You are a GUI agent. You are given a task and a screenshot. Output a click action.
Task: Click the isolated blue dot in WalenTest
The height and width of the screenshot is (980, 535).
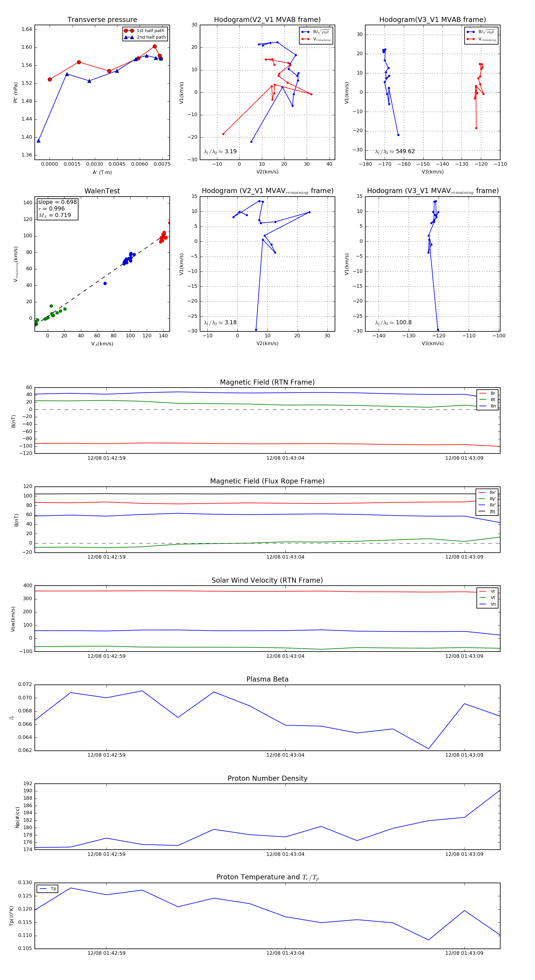click(105, 283)
